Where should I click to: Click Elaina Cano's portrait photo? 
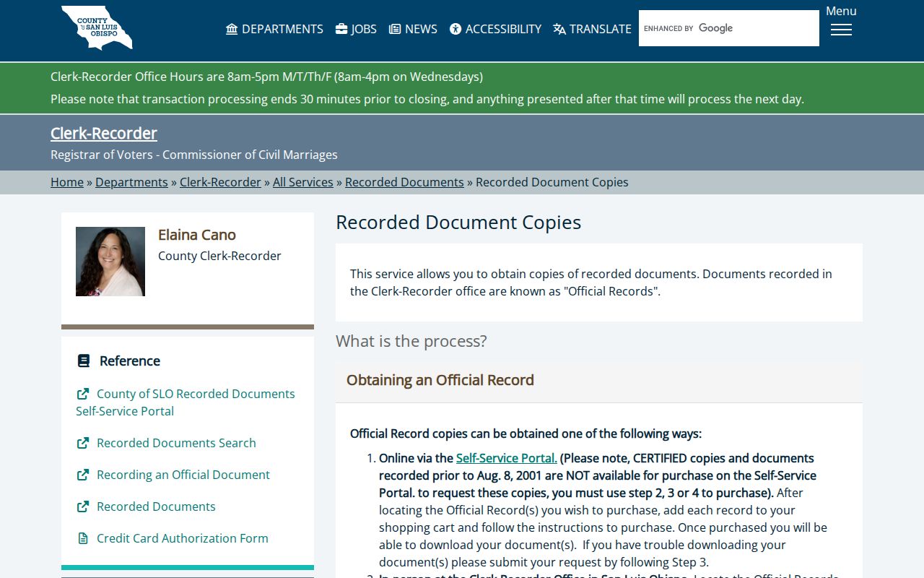110,262
